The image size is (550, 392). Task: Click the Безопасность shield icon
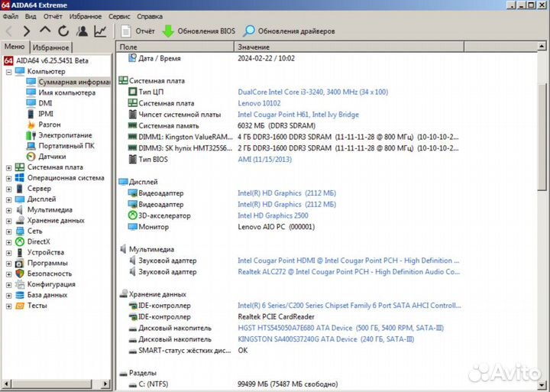point(20,274)
